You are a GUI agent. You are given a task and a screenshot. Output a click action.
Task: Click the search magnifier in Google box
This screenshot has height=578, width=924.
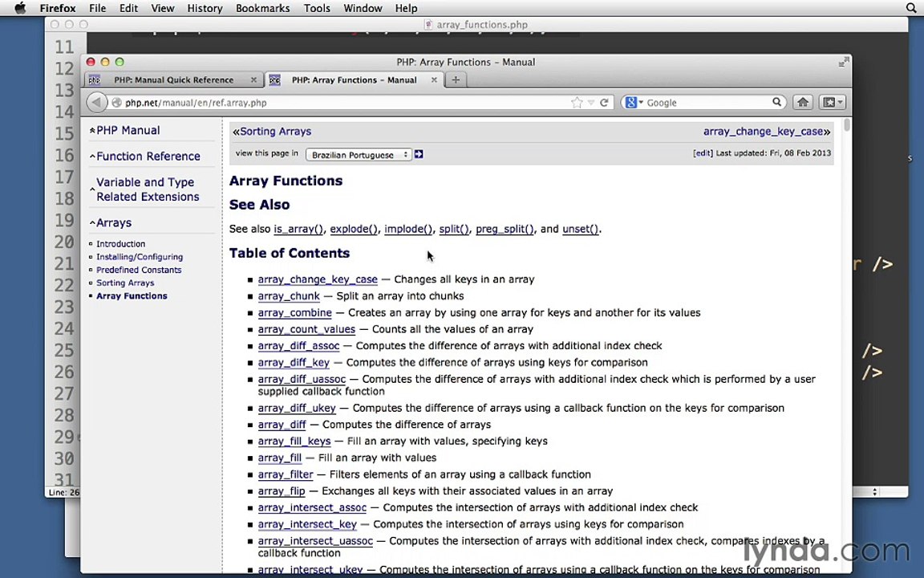click(776, 102)
